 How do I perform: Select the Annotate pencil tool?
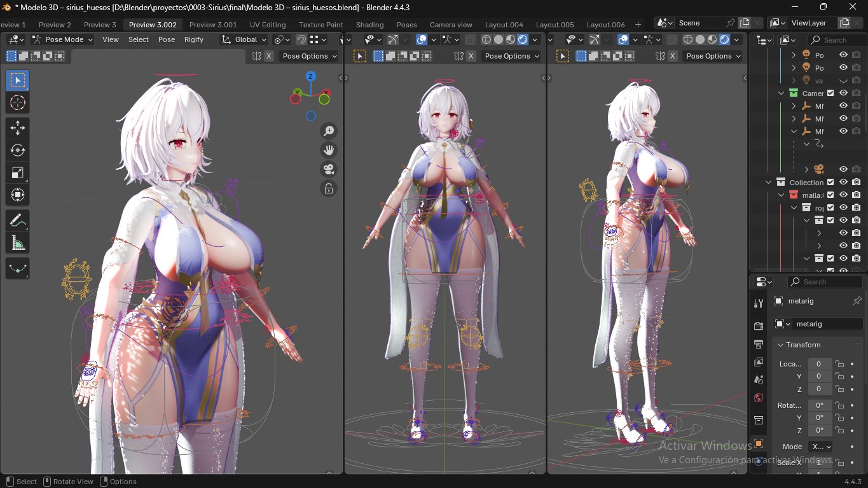pos(18,220)
